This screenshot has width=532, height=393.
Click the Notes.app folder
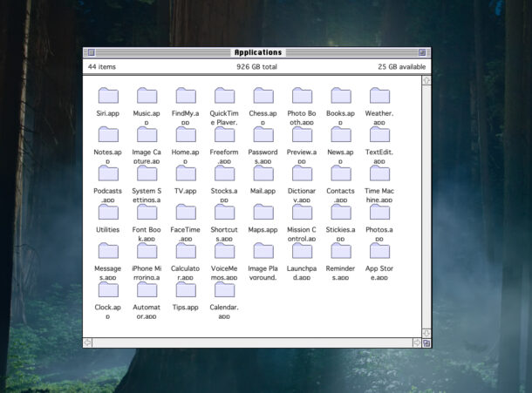pos(108,134)
